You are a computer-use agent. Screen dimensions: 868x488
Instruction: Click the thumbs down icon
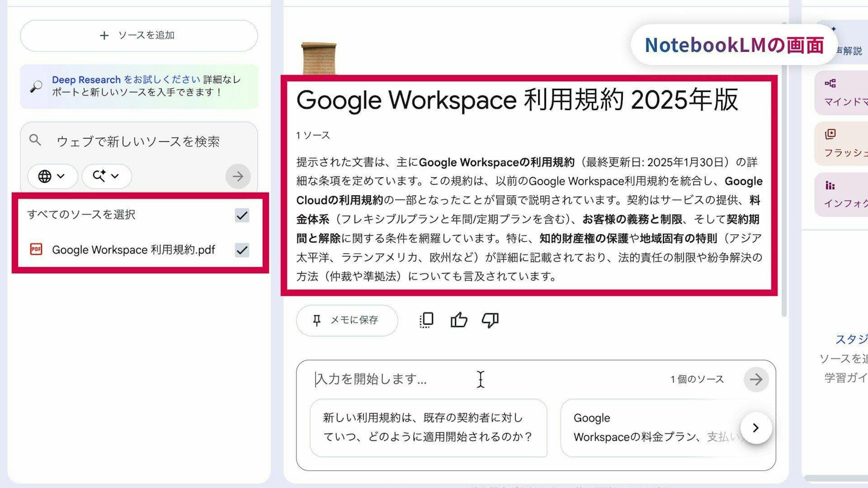[x=490, y=320]
